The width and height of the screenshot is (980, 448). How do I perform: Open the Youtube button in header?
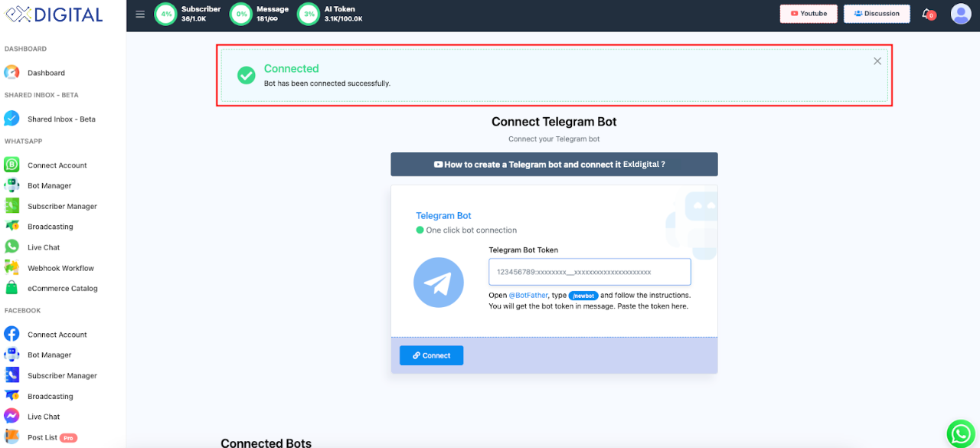pyautogui.click(x=808, y=14)
